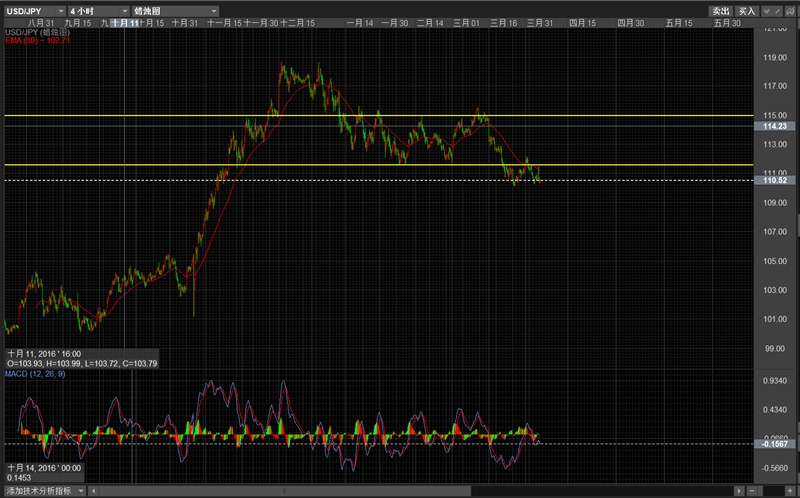Click the 105.00 price axis label
This screenshot has height=498, width=800.
775,261
